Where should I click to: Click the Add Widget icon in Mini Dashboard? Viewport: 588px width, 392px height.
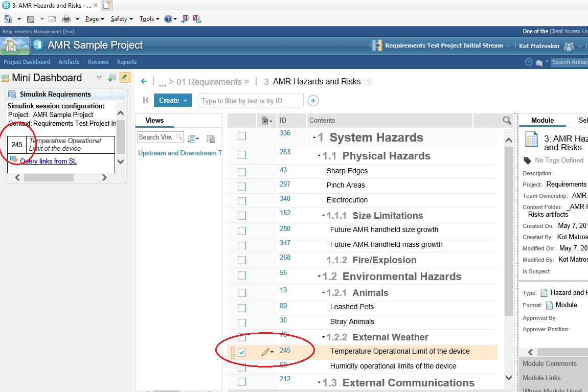tap(112, 78)
